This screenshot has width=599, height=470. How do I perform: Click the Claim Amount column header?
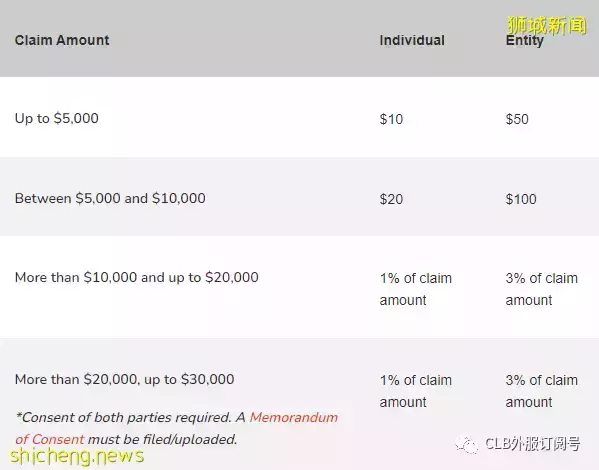point(62,40)
